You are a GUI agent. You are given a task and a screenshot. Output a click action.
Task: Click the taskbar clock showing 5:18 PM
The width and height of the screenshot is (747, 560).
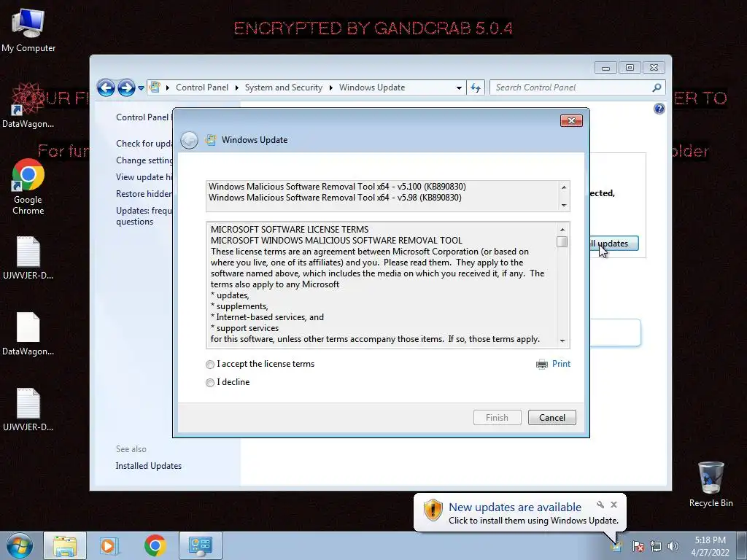point(710,546)
